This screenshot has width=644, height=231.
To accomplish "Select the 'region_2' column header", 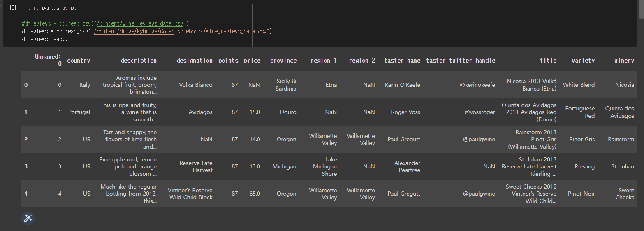I will 362,61.
